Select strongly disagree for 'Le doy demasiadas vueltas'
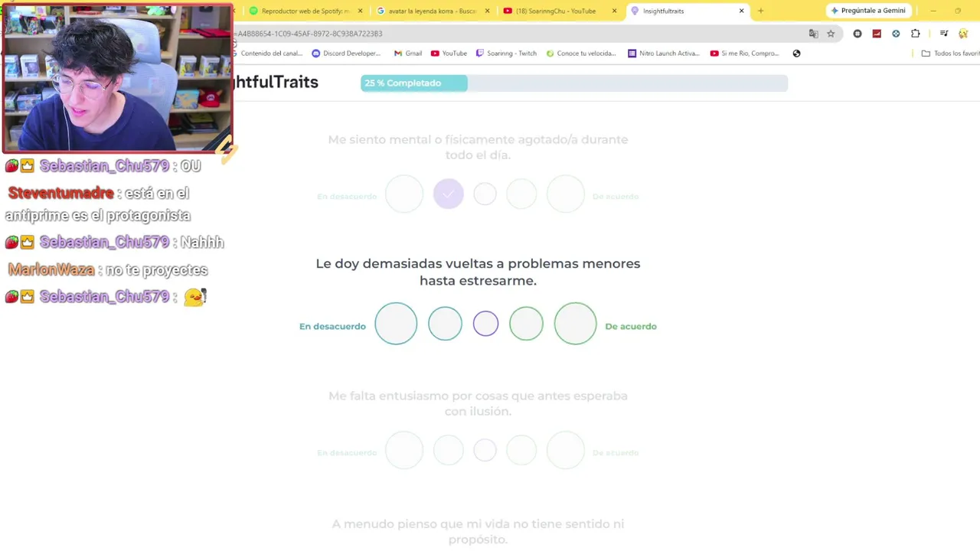 pos(396,324)
